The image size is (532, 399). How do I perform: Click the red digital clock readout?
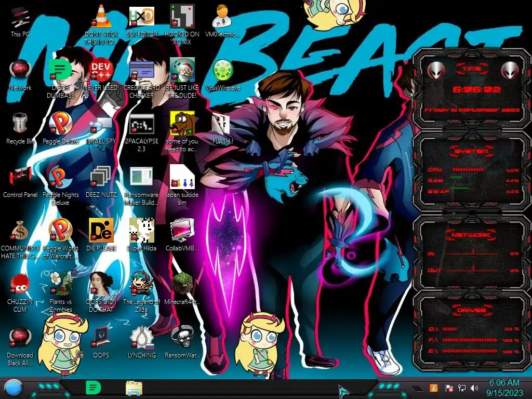pyautogui.click(x=477, y=89)
